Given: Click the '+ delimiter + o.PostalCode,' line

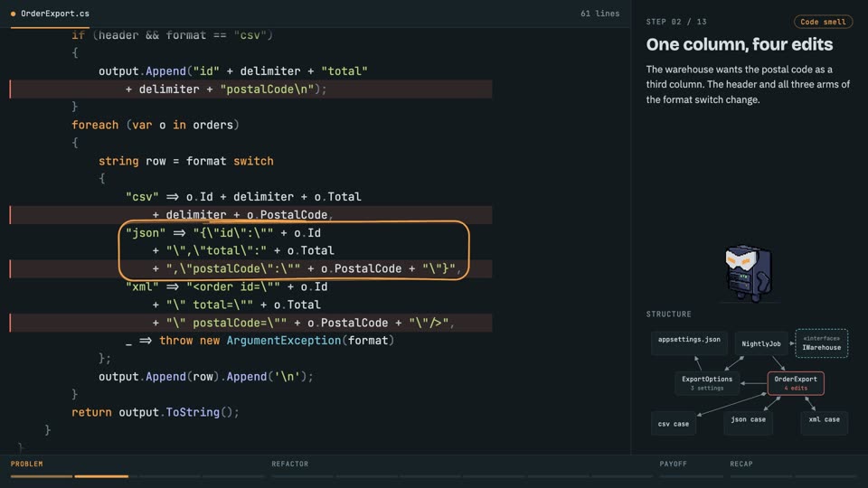Looking at the screenshot, I should [250, 215].
